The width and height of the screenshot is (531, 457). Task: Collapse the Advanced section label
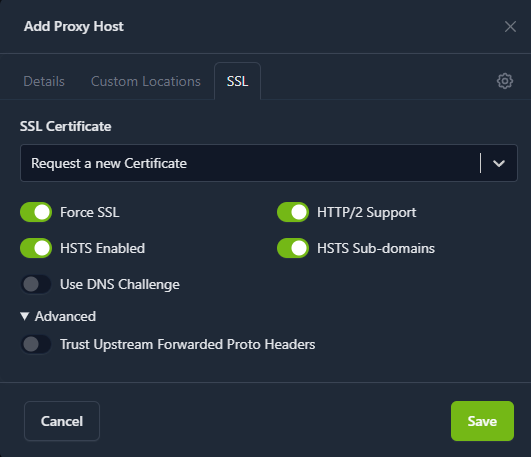click(65, 316)
